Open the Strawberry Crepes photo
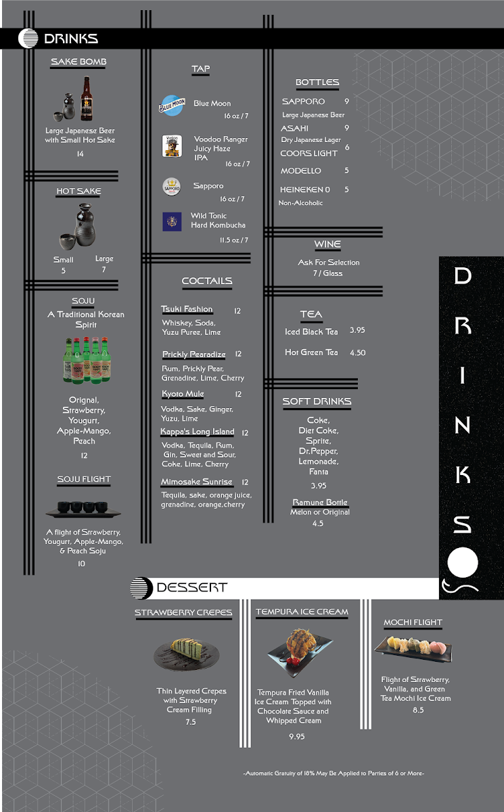 click(187, 654)
